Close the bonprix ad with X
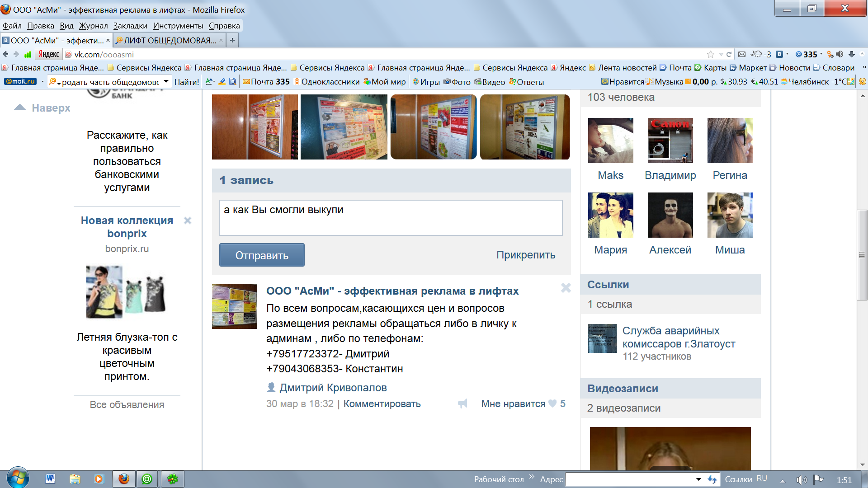Viewport: 868px width, 488px height. pyautogui.click(x=188, y=221)
